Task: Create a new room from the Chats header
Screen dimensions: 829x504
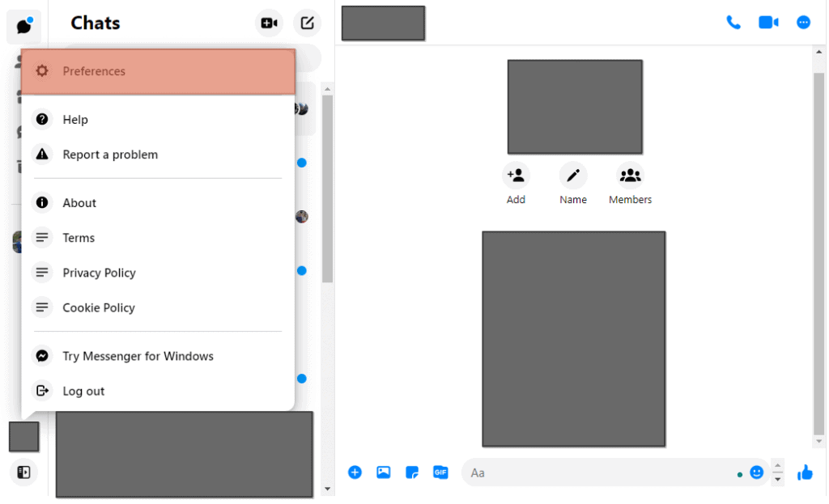Action: [269, 23]
